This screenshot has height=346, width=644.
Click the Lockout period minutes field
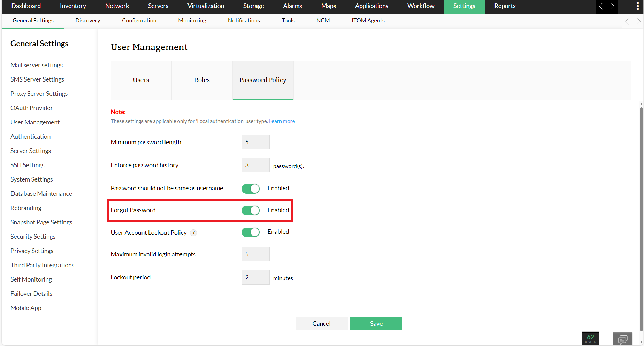pyautogui.click(x=255, y=277)
